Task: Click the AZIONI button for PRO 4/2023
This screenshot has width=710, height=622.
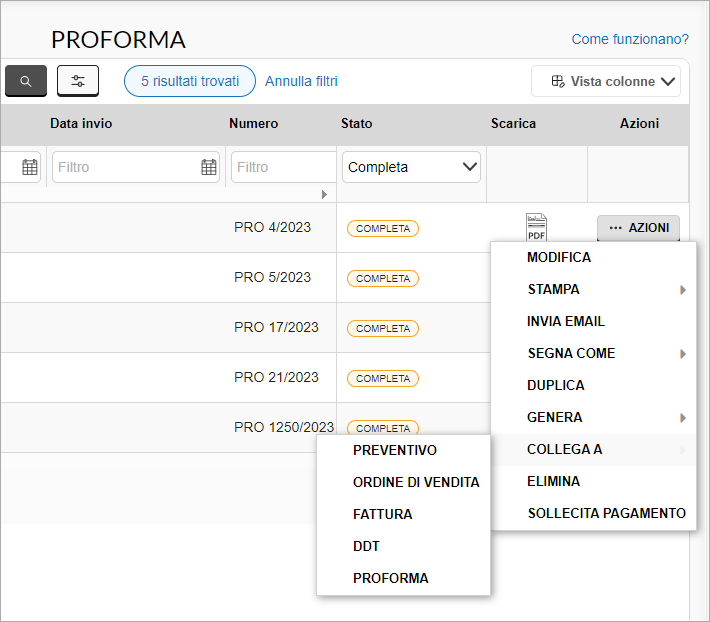Action: 638,228
